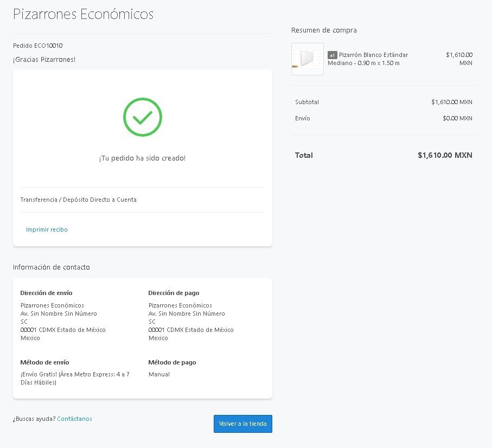The image size is (492, 448).
Task: Click the Manual payment method text
Action: point(159,374)
